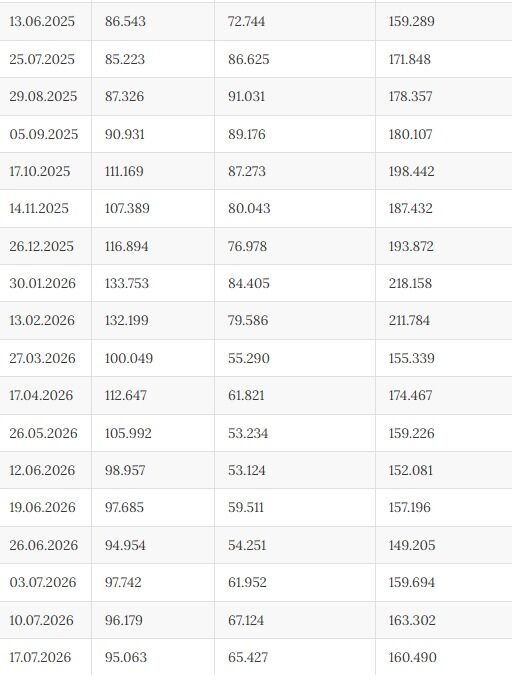Select the date cell 13.06.2025
Image resolution: width=517 pixels, height=696 pixels.
(42, 21)
